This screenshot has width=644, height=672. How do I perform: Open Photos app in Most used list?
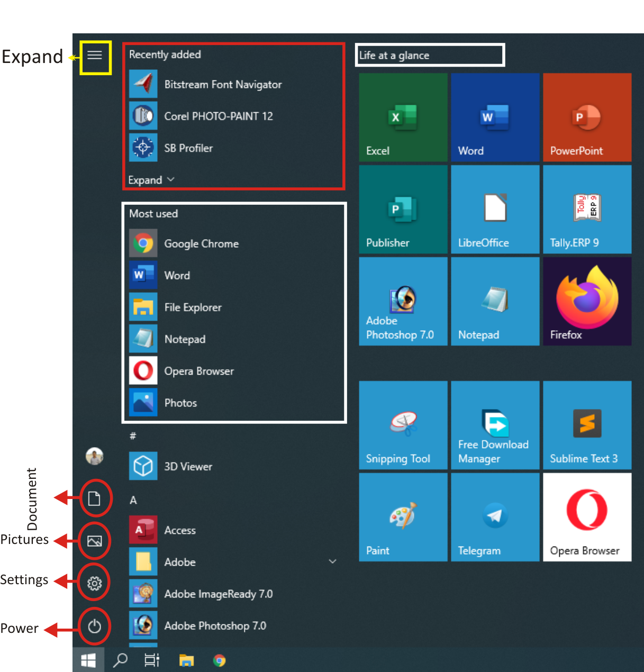click(x=235, y=402)
